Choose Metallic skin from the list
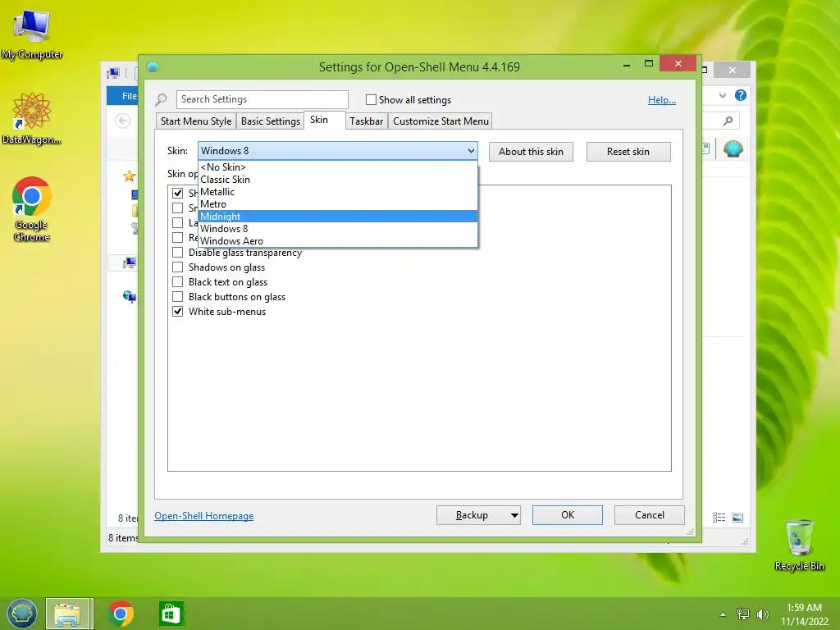Viewport: 840px width, 630px height. coord(337,192)
